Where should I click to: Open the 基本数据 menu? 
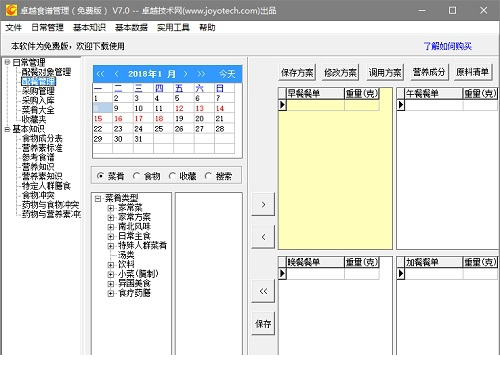[131, 28]
